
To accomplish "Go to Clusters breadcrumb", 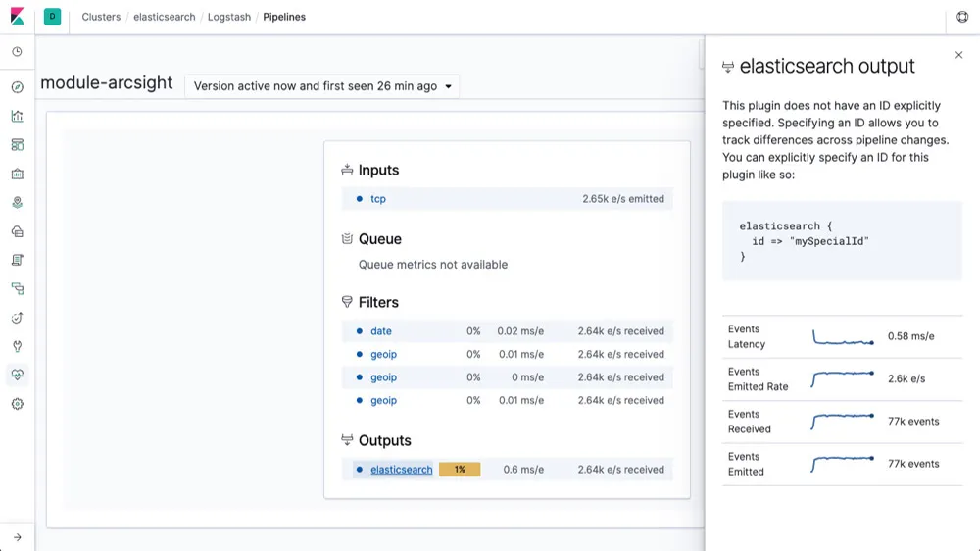I will pos(101,17).
